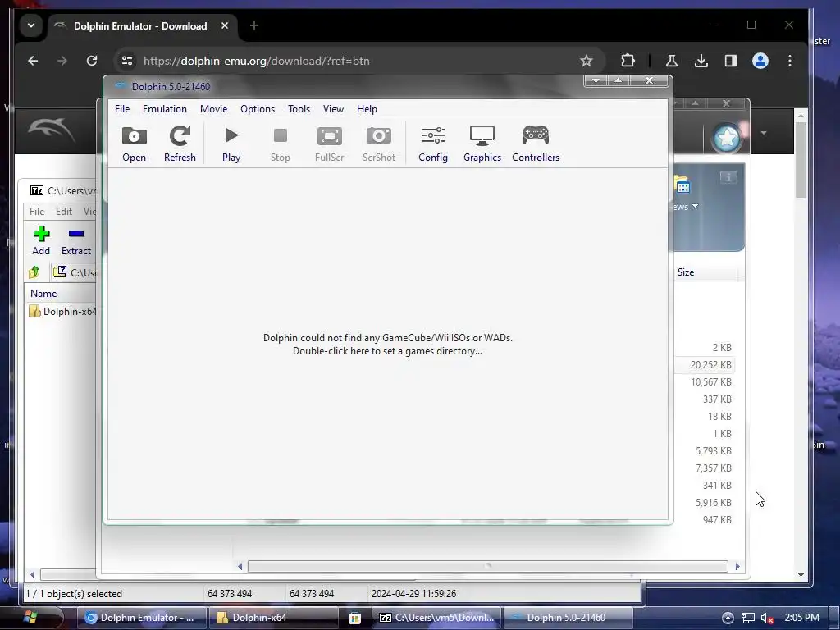The height and width of the screenshot is (630, 840).
Task: Open the Options menu in Dolphin
Action: 257,109
